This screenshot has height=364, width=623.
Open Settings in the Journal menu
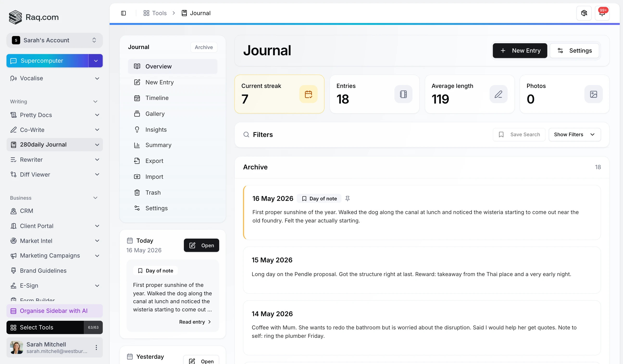coord(173,208)
